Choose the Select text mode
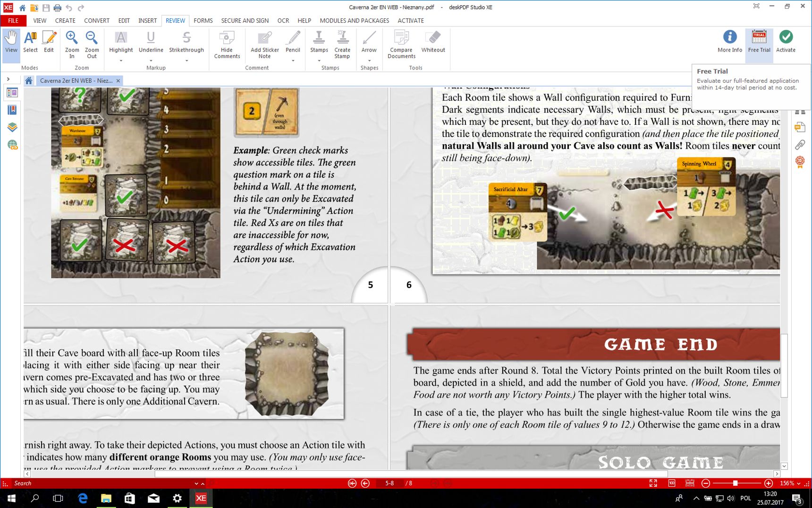 (30, 42)
